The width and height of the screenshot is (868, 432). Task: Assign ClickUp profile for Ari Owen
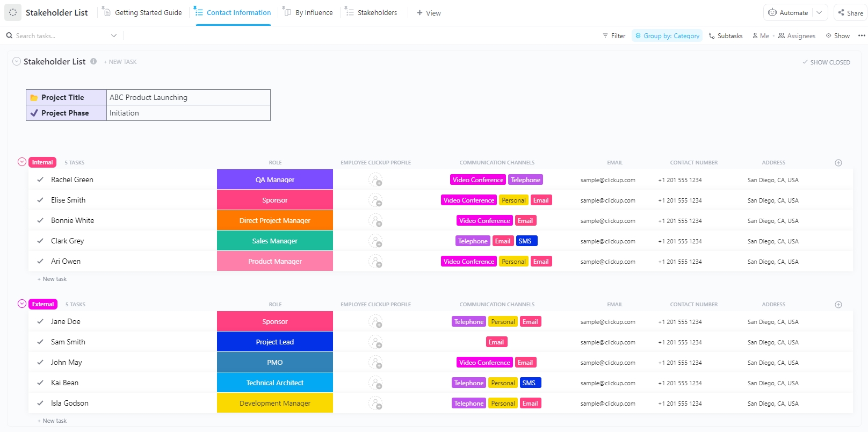(x=375, y=262)
